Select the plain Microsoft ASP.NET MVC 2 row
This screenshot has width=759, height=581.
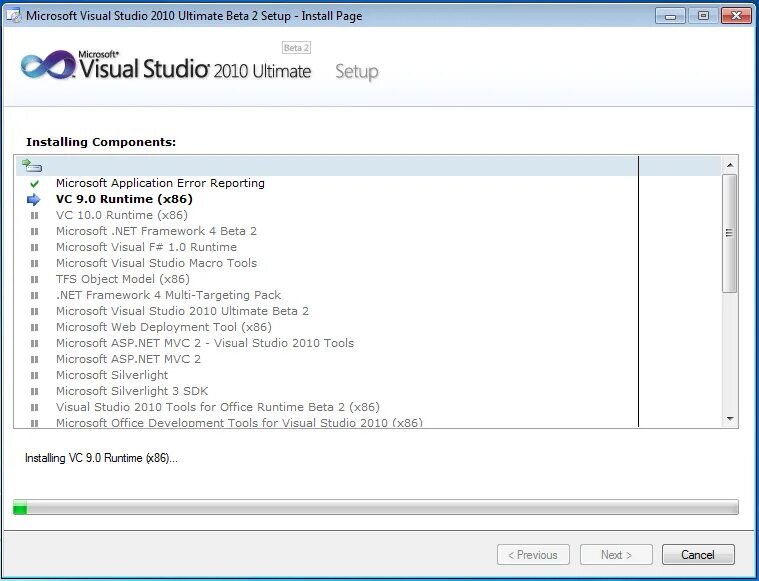[x=128, y=359]
